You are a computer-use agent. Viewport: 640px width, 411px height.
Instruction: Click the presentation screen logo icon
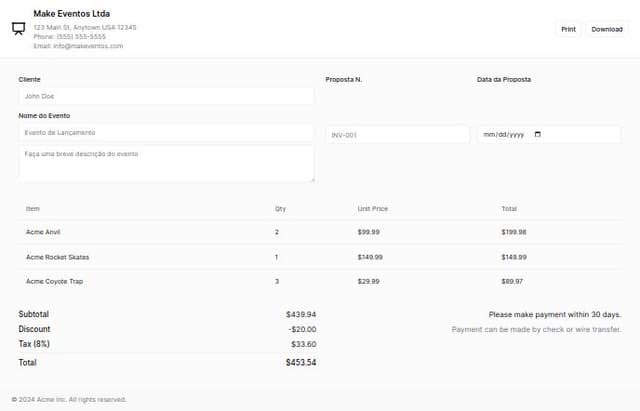point(18,29)
